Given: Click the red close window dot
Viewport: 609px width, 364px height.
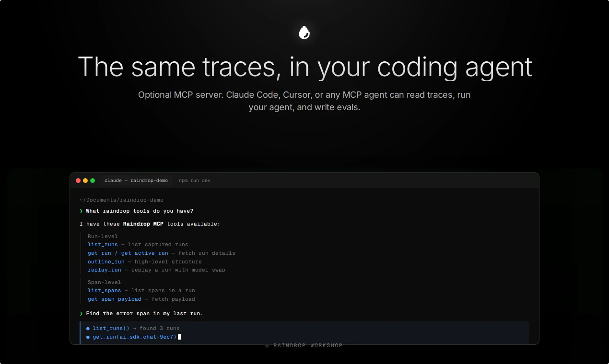Looking at the screenshot, I should tap(78, 181).
